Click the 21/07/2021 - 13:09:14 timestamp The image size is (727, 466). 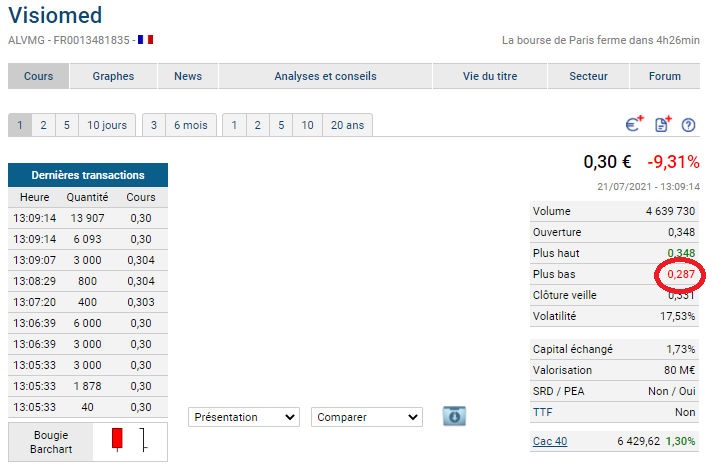coord(649,186)
